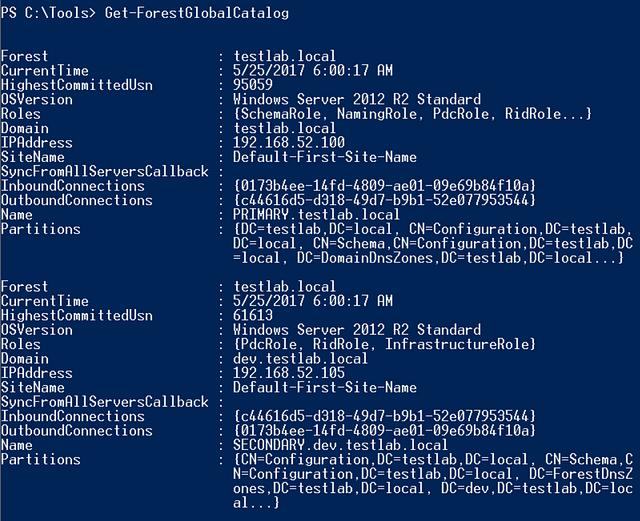Click the IP address 192.168.52.105
640x521 pixels.
pyautogui.click(x=289, y=372)
